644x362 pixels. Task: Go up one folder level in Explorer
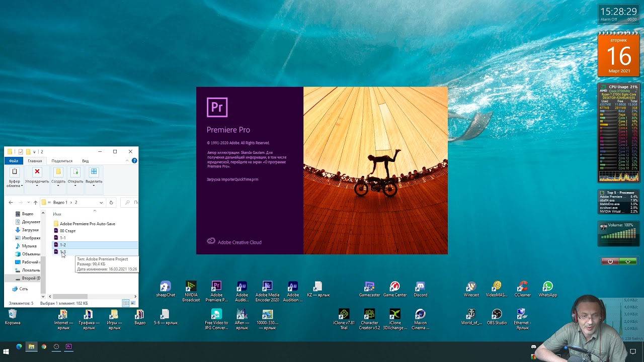click(x=35, y=203)
